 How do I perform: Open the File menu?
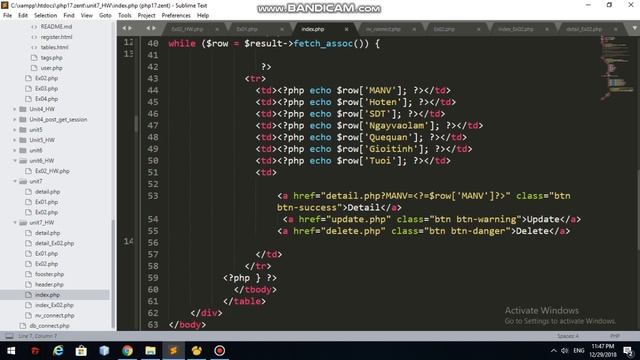coord(7,16)
